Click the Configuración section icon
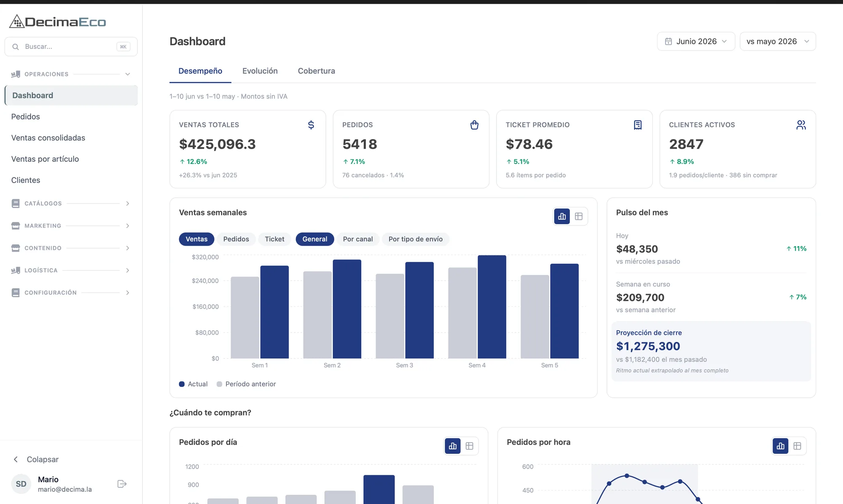The image size is (843, 504). (x=16, y=293)
